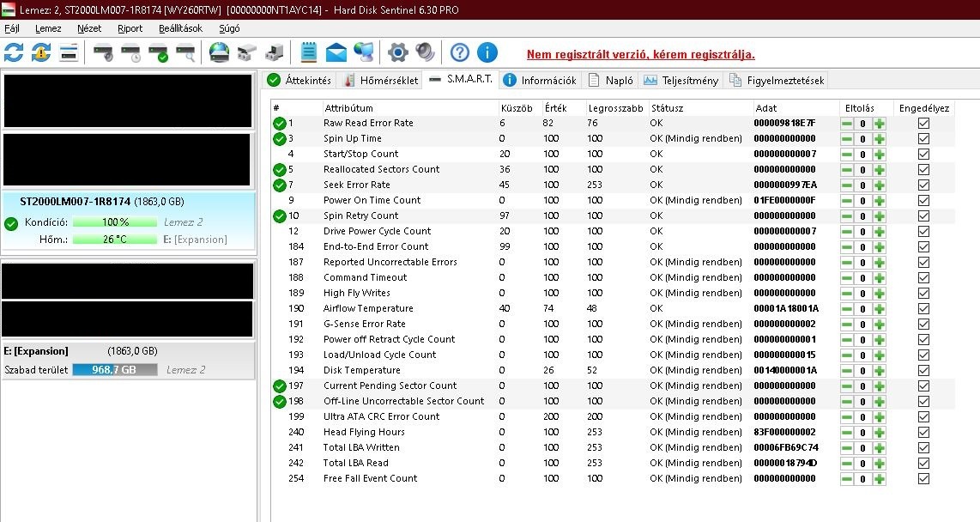Toggle Engedélyez checkbox for Start/Stop Count
This screenshot has width=980, height=522.
click(923, 154)
